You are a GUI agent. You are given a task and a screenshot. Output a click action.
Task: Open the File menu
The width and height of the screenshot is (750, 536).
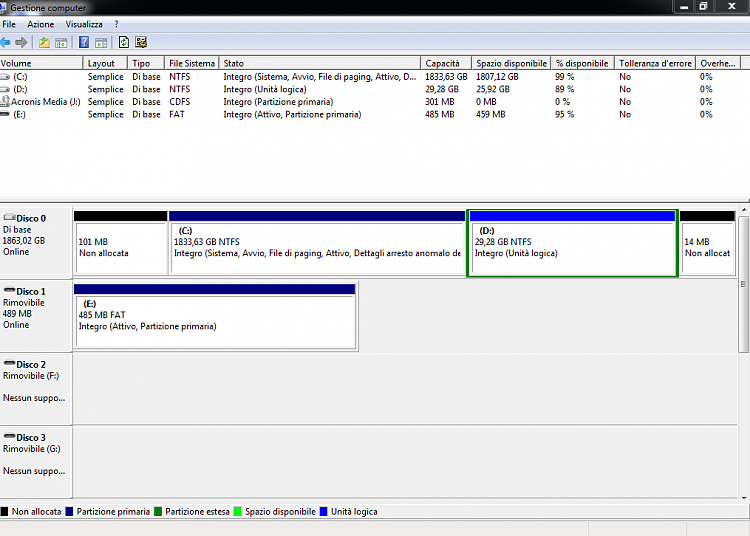(9, 24)
